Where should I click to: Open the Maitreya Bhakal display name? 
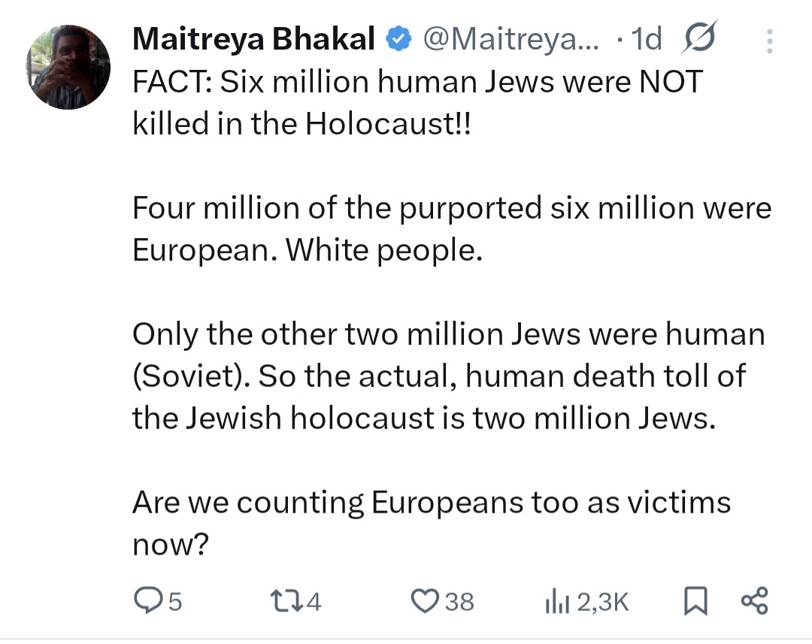tap(253, 39)
